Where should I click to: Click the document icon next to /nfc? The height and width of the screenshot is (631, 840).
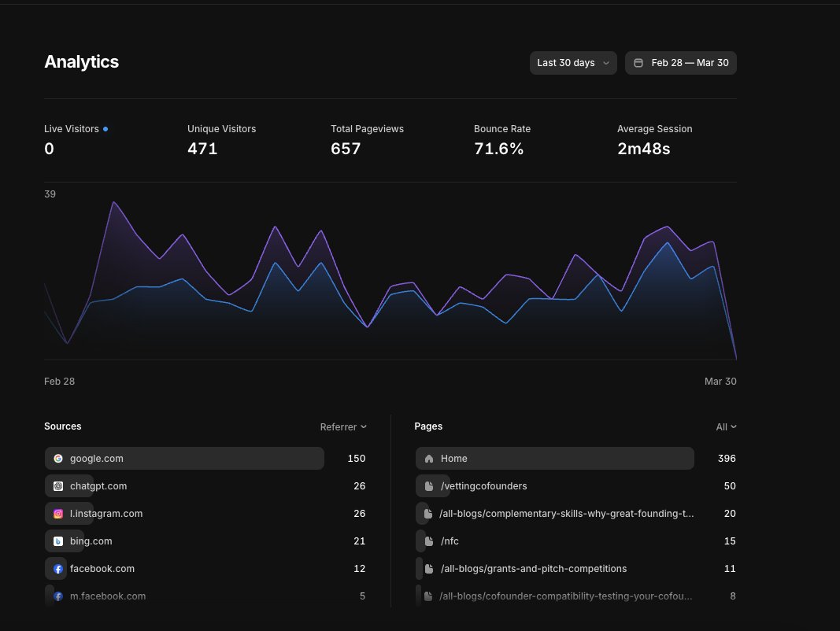click(428, 541)
